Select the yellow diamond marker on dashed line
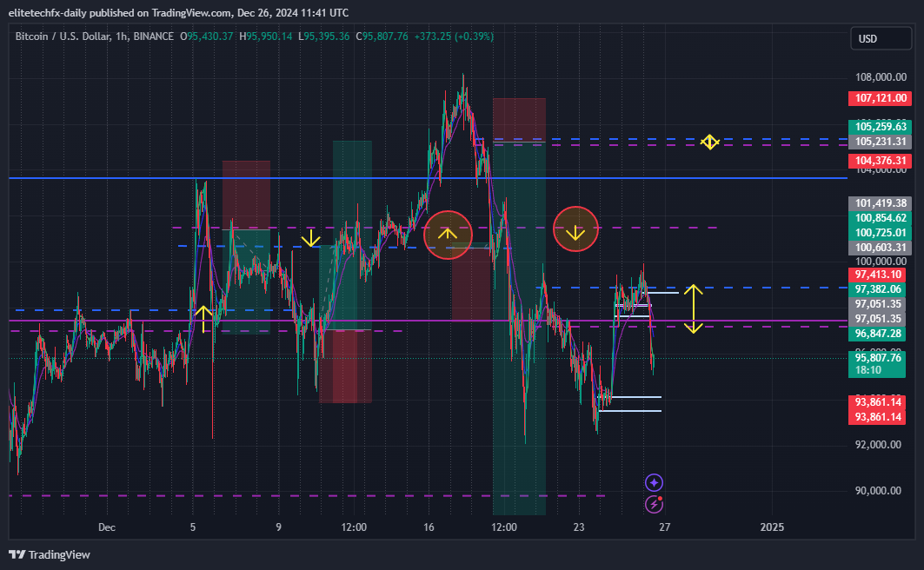The width and height of the screenshot is (924, 570). [x=709, y=142]
